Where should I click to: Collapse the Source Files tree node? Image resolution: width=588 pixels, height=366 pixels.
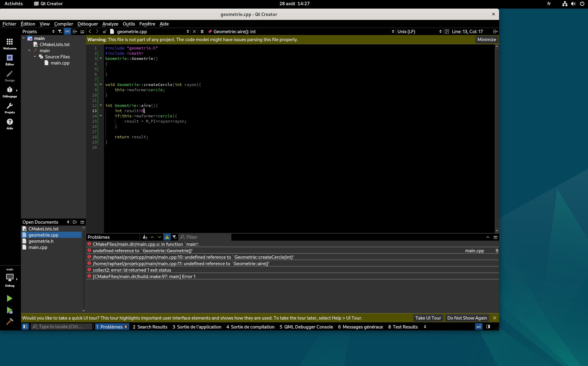[35, 57]
